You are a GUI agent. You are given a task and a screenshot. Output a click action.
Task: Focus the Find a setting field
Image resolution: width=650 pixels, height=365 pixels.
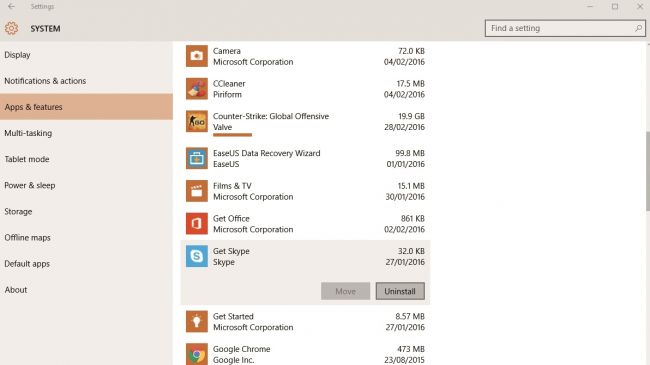565,28
